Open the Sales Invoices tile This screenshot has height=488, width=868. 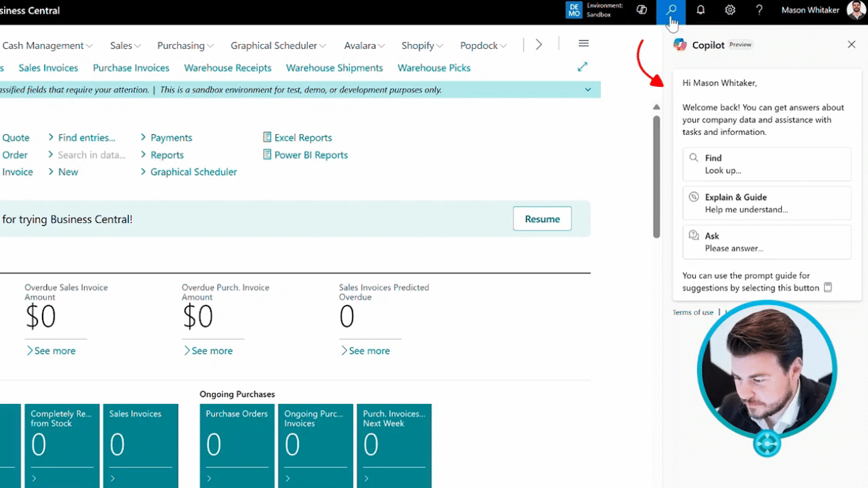pyautogui.click(x=141, y=446)
